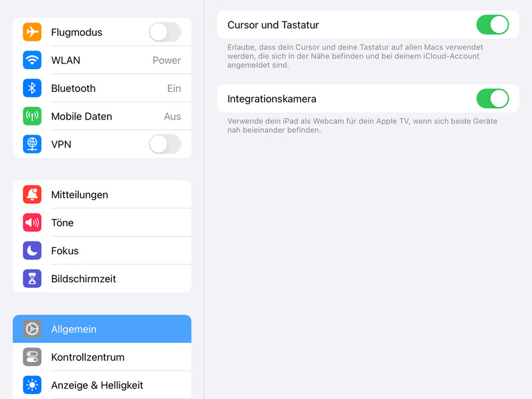Tap the orange airplane Flugmodus icon

tap(32, 32)
